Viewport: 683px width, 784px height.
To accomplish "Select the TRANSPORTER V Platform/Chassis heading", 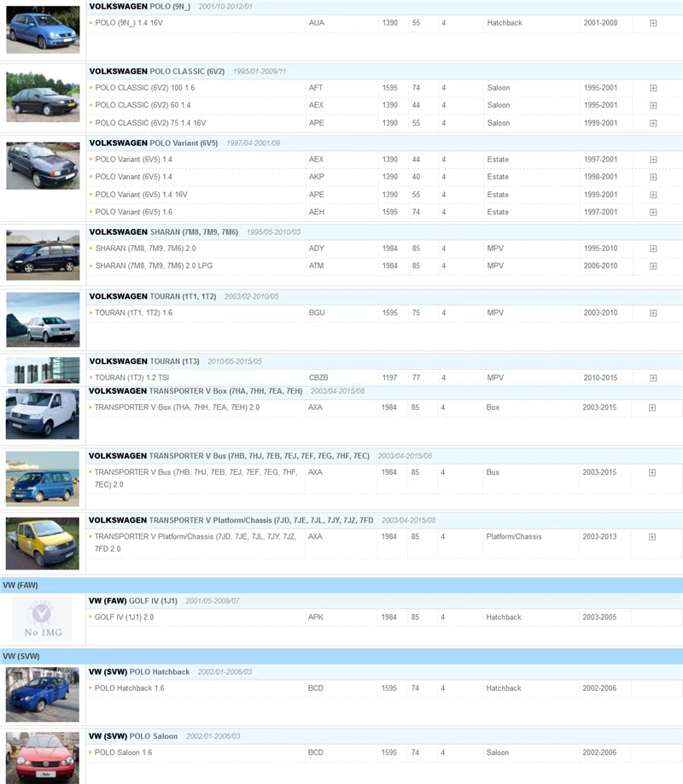I will (231, 520).
